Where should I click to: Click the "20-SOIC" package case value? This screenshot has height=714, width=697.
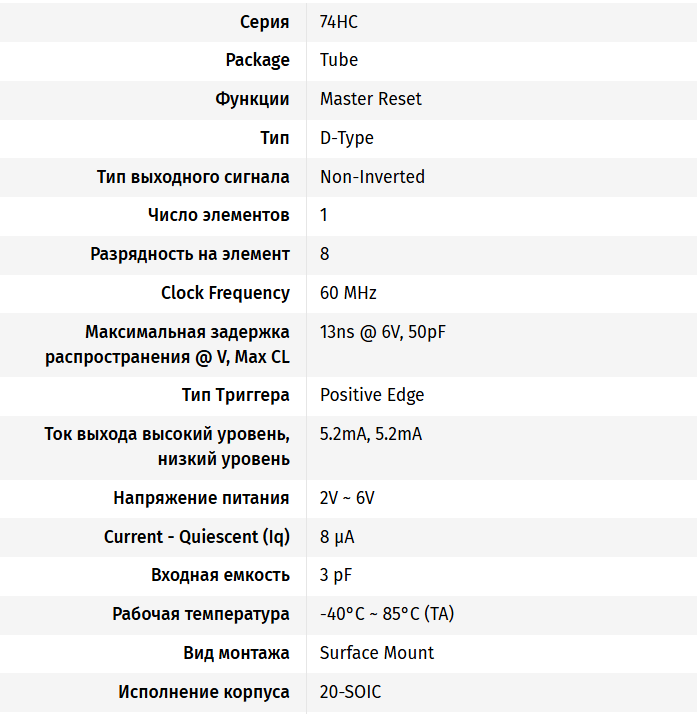pyautogui.click(x=350, y=692)
